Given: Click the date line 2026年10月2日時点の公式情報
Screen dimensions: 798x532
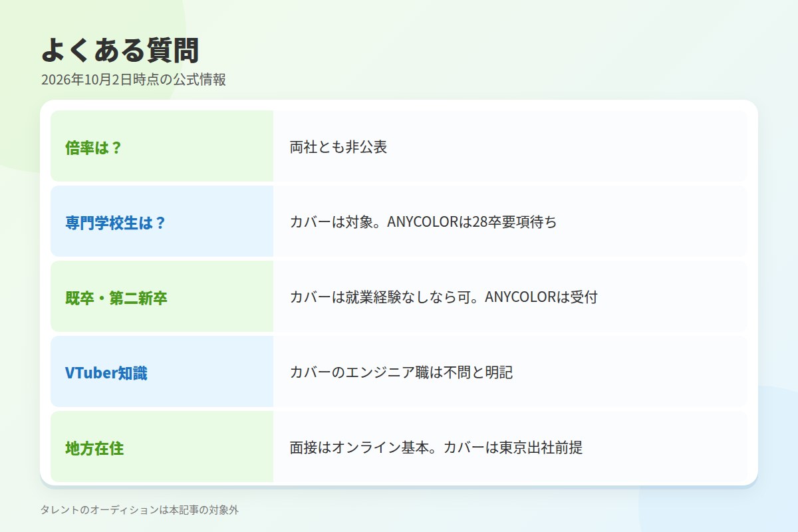Looking at the screenshot, I should (134, 80).
